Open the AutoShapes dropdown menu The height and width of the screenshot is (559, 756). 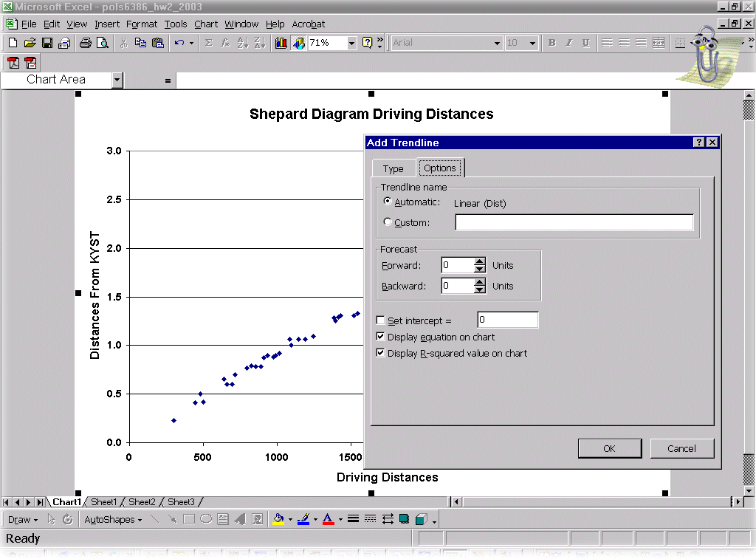[112, 519]
